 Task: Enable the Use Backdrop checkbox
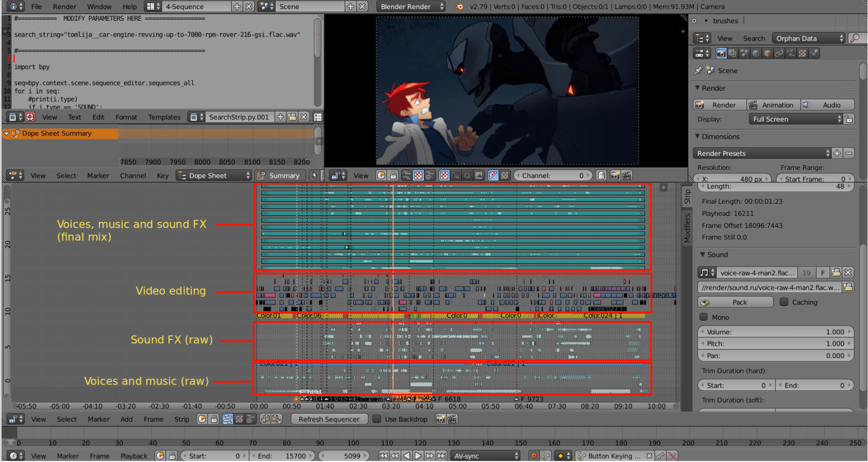[377, 419]
